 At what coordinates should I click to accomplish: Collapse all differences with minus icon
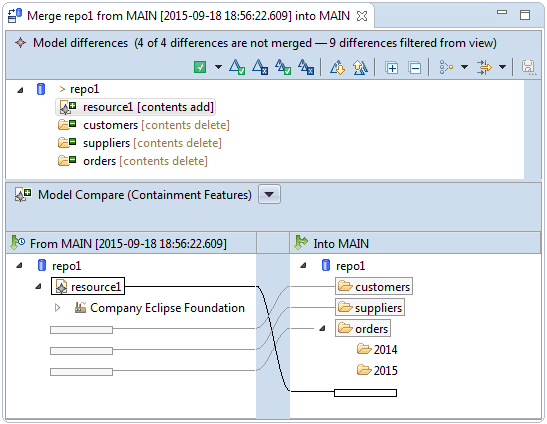(x=414, y=67)
